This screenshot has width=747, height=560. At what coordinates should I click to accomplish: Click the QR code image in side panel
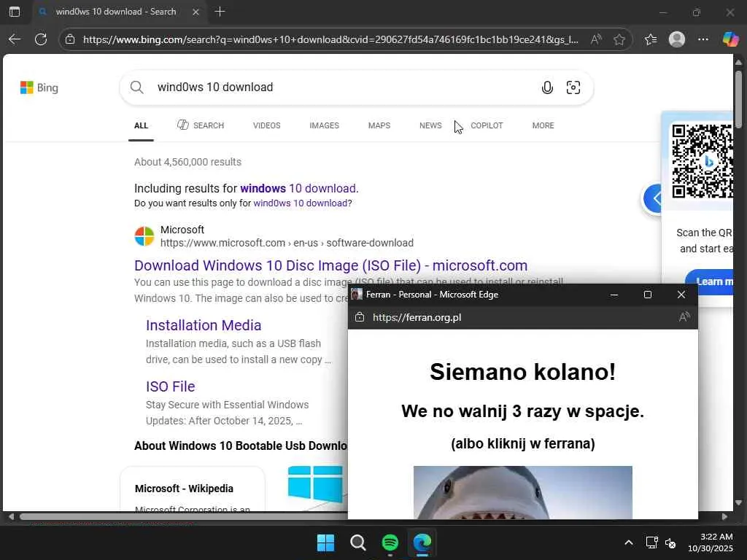click(x=703, y=161)
